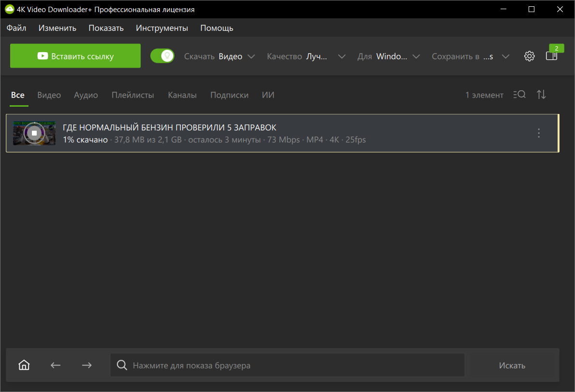Click the magnifier icon in search field
575x392 pixels.
click(122, 365)
